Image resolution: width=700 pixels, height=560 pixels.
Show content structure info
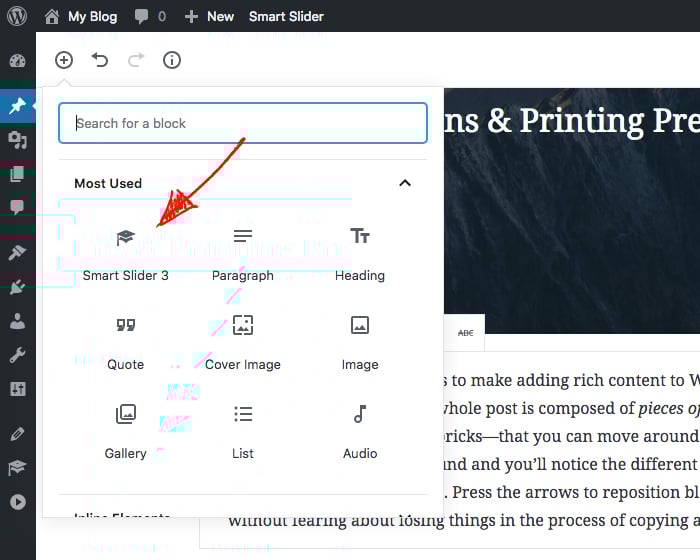pyautogui.click(x=172, y=60)
